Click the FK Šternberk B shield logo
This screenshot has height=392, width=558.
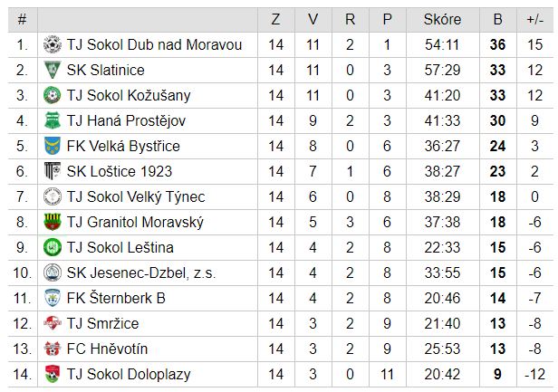point(53,298)
